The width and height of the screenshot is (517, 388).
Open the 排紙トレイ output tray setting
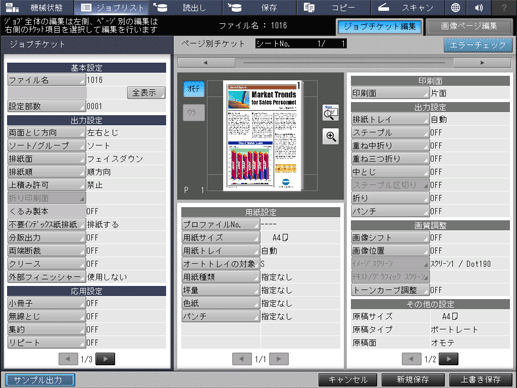pos(390,119)
